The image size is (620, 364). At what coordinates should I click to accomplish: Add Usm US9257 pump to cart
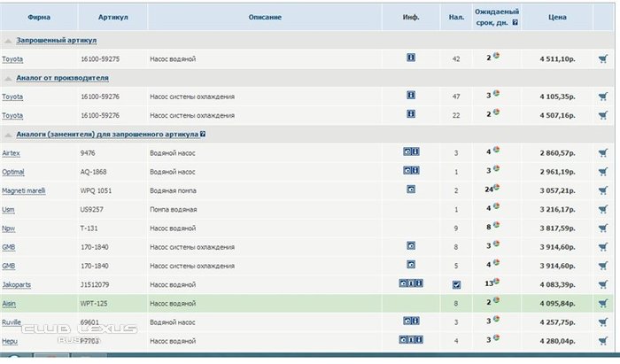tap(603, 209)
